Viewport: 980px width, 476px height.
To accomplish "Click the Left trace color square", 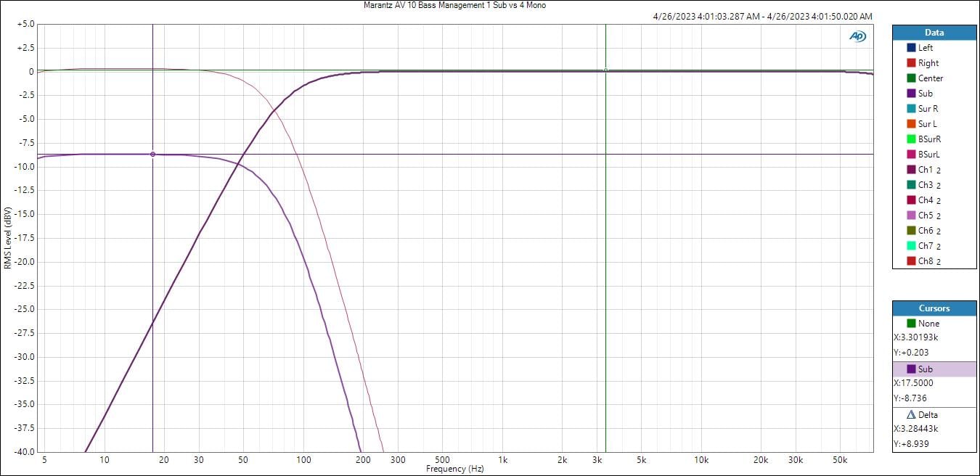I will (x=911, y=48).
